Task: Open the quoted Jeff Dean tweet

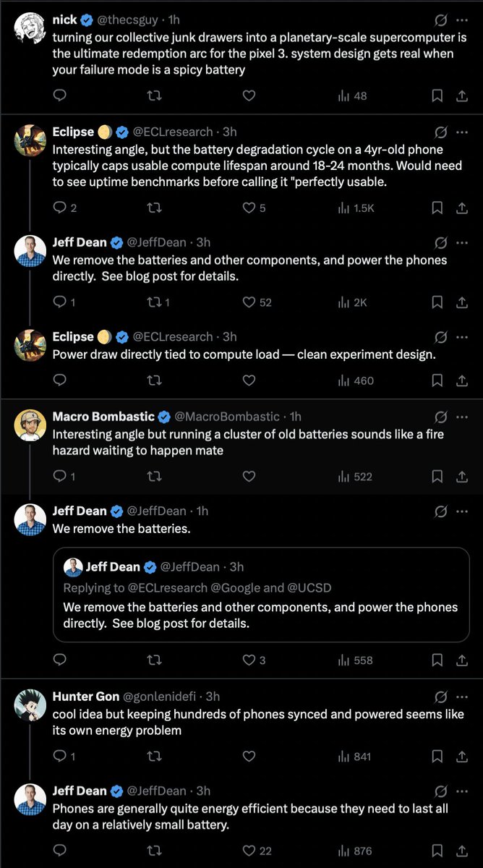Action: (261, 595)
